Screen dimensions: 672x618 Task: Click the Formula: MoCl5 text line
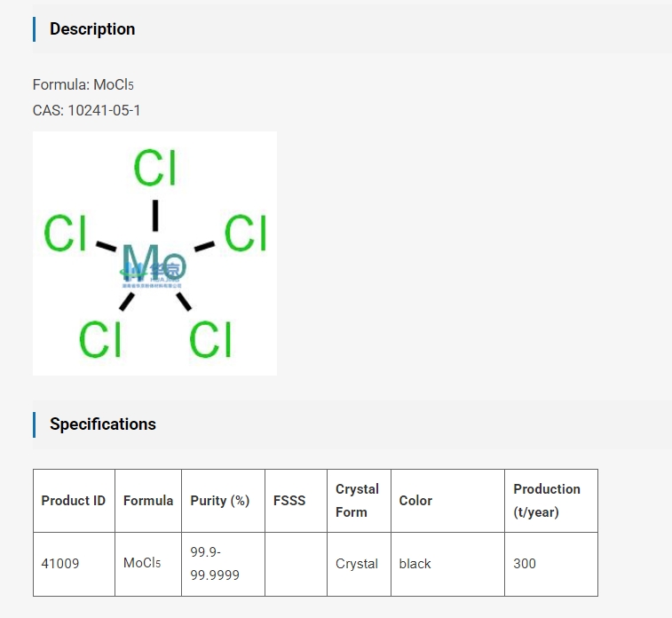(83, 85)
